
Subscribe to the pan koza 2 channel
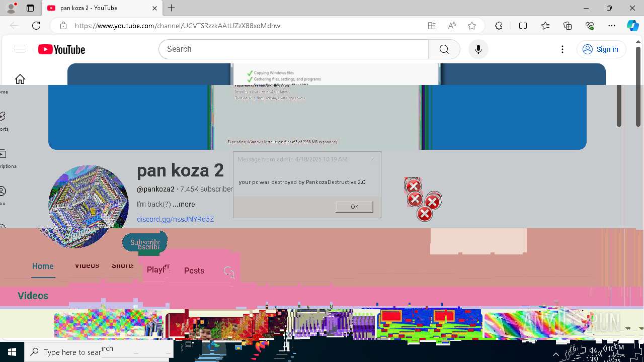click(x=145, y=243)
